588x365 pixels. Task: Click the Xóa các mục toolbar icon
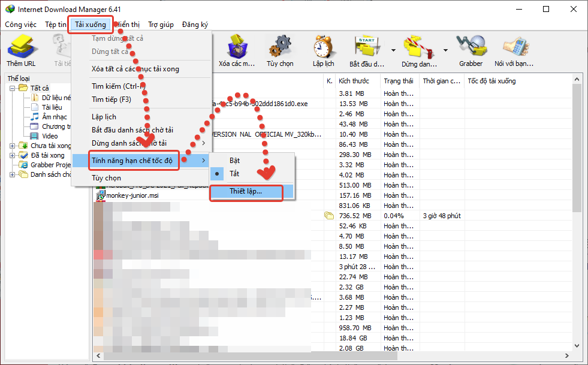237,47
